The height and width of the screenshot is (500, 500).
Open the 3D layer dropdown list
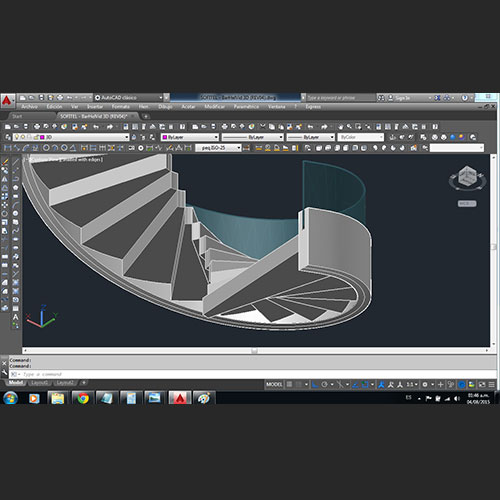pyautogui.click(x=71, y=137)
